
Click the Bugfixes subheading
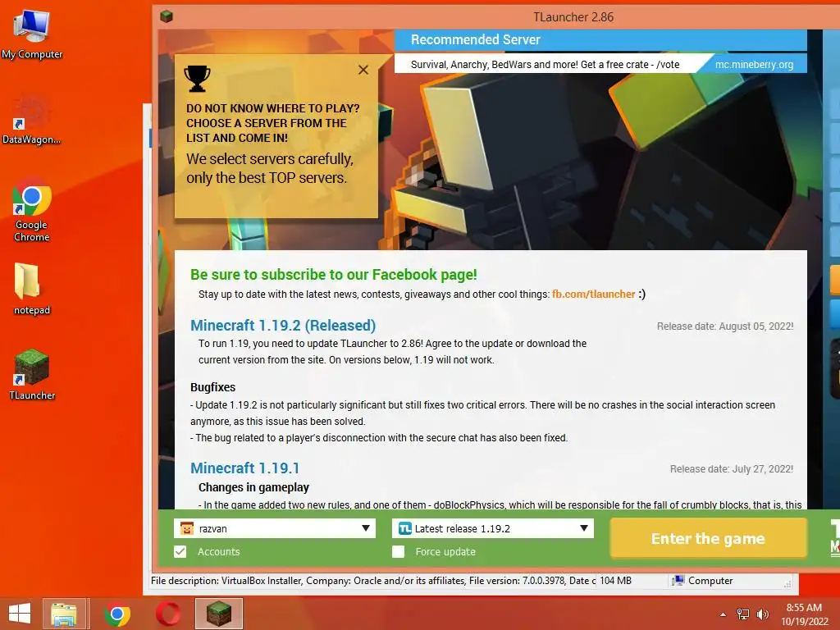212,387
